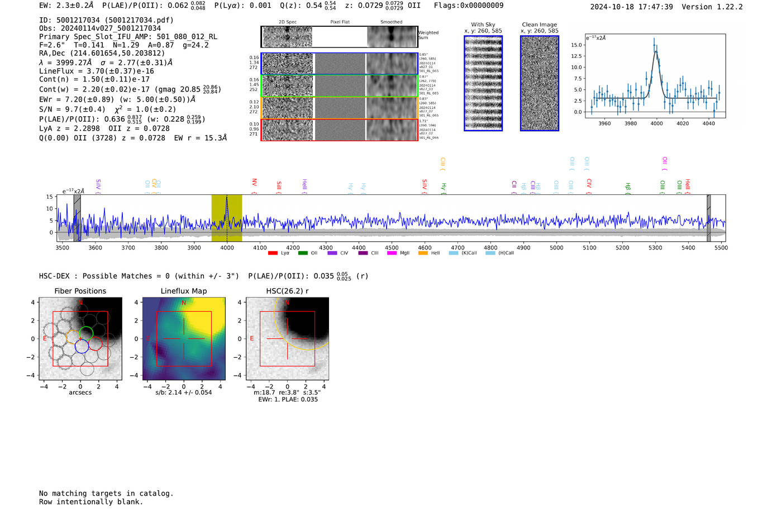Click the yellow highlighted region in the spectrum

[227, 218]
